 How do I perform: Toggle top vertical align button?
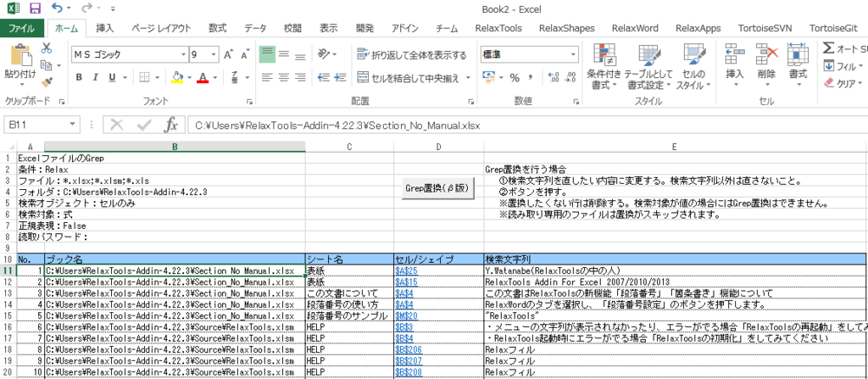pyautogui.click(x=268, y=55)
